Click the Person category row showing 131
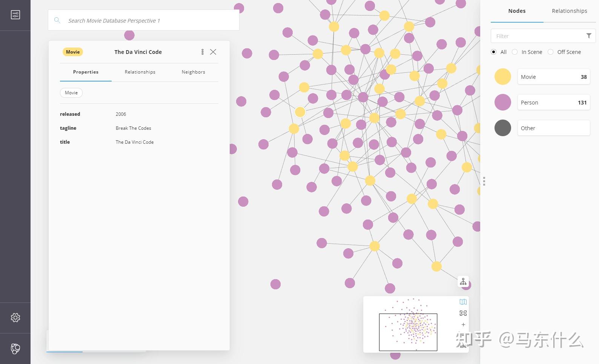The height and width of the screenshot is (364, 599). 553,103
